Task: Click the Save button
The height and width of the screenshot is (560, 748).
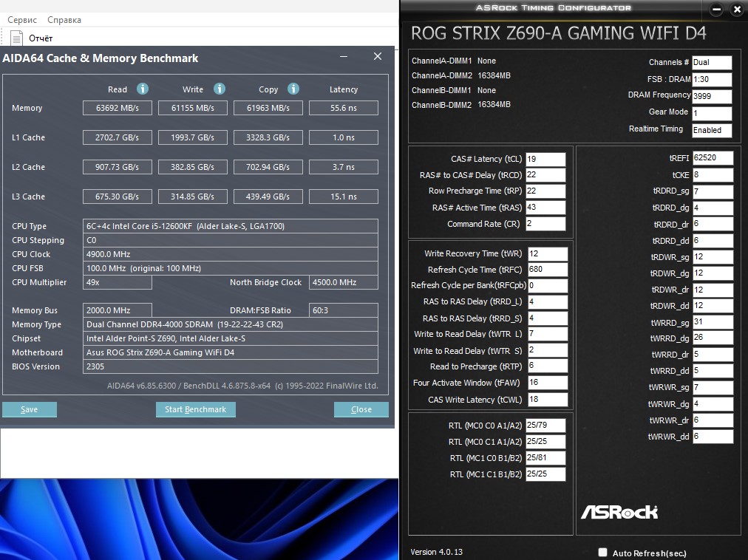Action: (29, 409)
